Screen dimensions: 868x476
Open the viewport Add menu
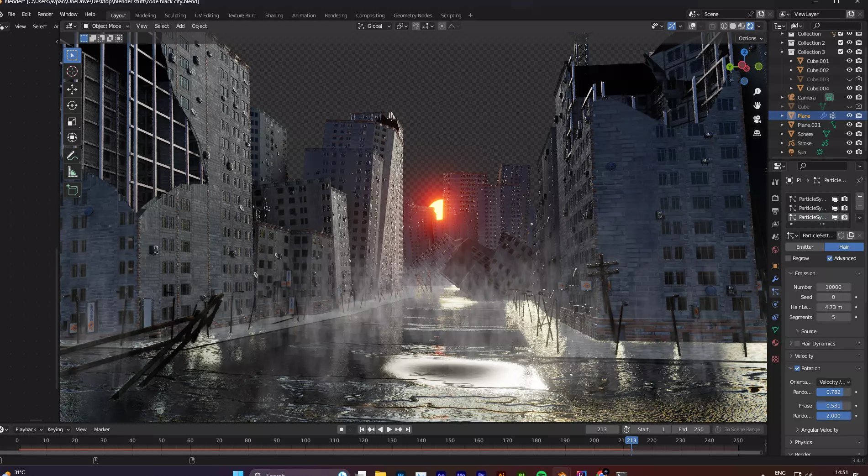pyautogui.click(x=180, y=26)
